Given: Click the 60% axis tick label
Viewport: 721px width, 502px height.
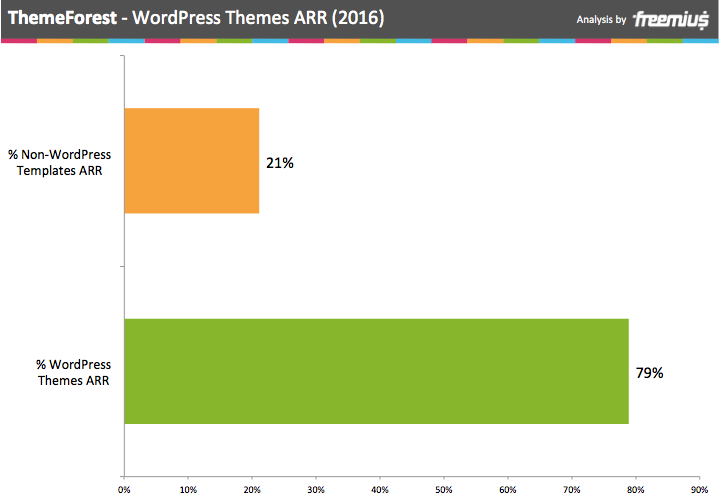Looking at the screenshot, I should (508, 490).
